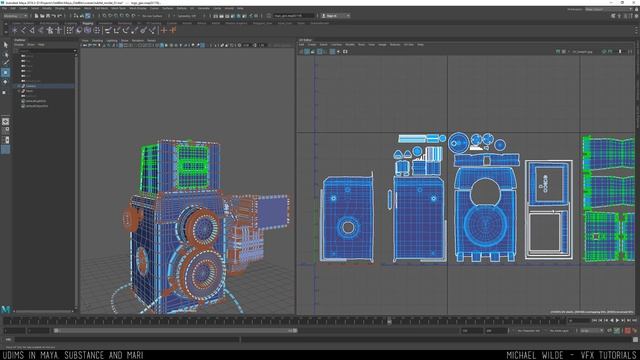Image resolution: width=640 pixels, height=360 pixels.
Task: Select defaultLightSet row in Outliner
Action: pos(36,101)
